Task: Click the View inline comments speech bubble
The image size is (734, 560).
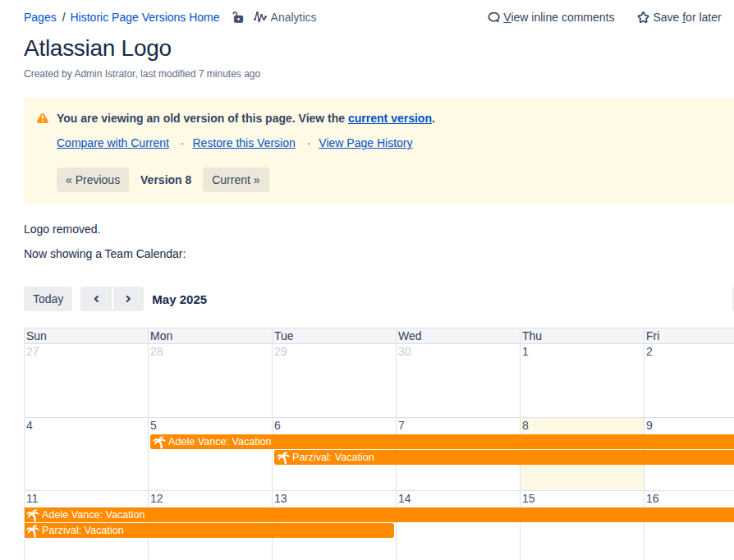Action: 493,17
